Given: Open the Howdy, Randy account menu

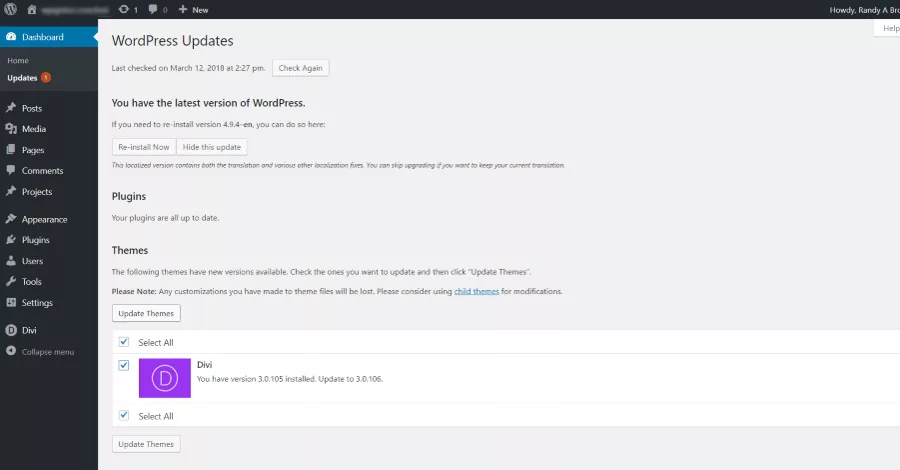Looking at the screenshot, I should [x=864, y=10].
